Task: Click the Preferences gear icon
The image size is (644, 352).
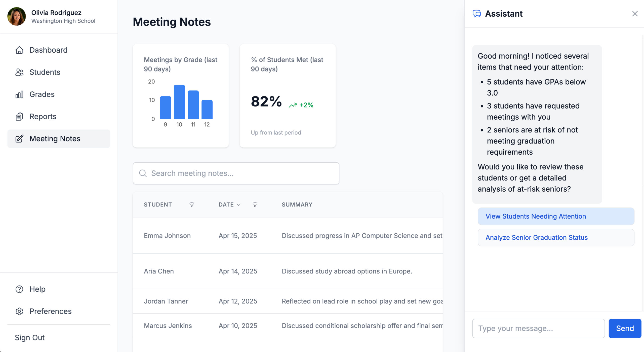Action: pos(19,311)
